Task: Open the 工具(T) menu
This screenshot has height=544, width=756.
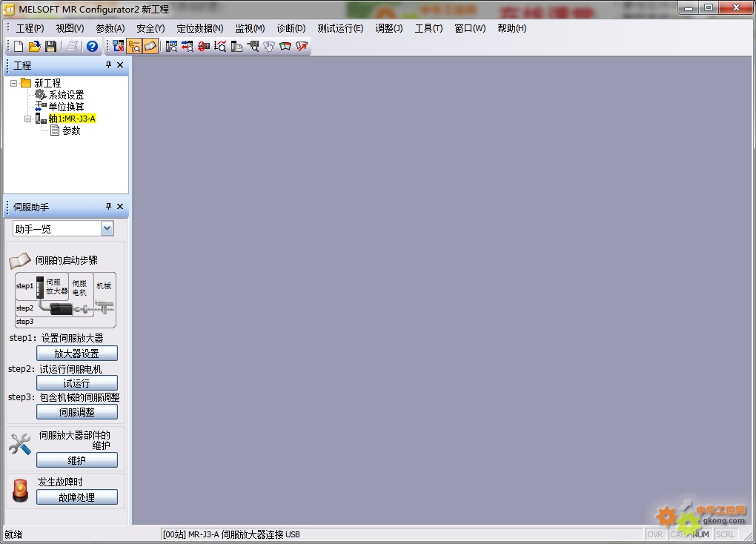Action: pyautogui.click(x=428, y=28)
